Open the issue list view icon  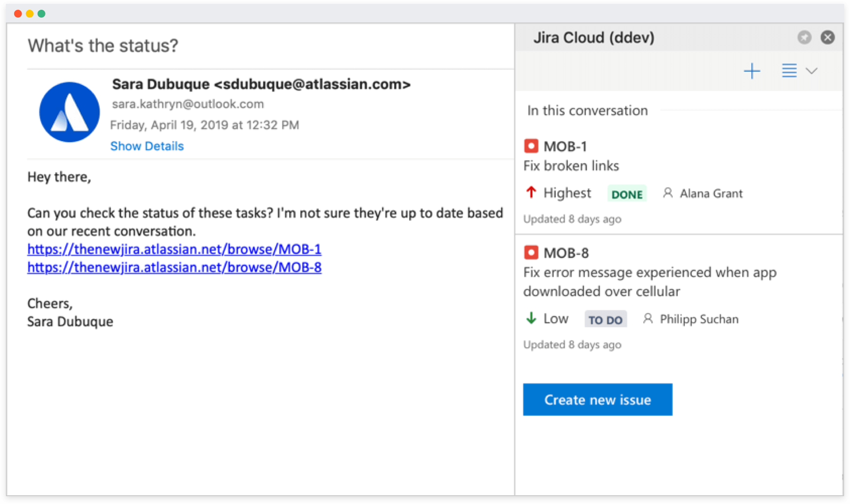tap(788, 71)
